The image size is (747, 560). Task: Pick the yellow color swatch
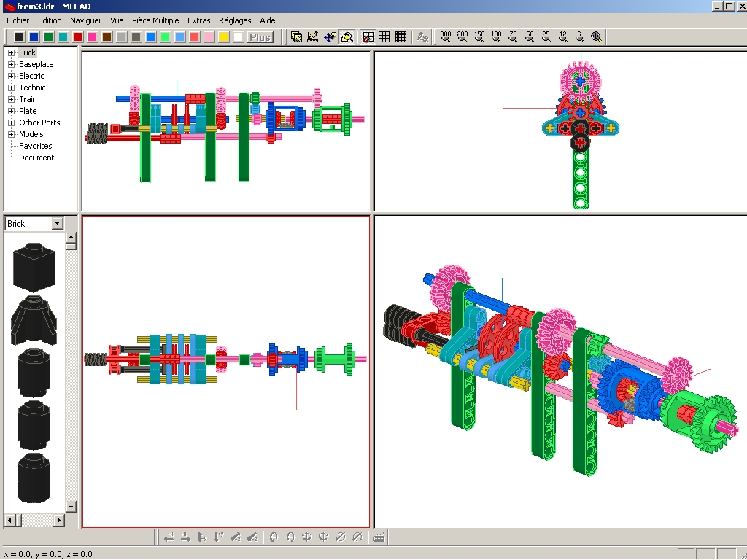coord(223,37)
